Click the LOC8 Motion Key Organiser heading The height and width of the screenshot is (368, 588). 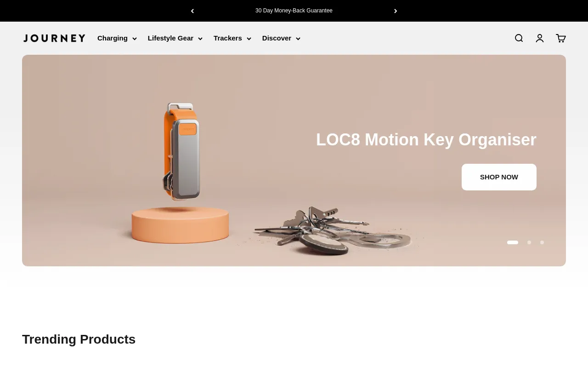point(426,140)
